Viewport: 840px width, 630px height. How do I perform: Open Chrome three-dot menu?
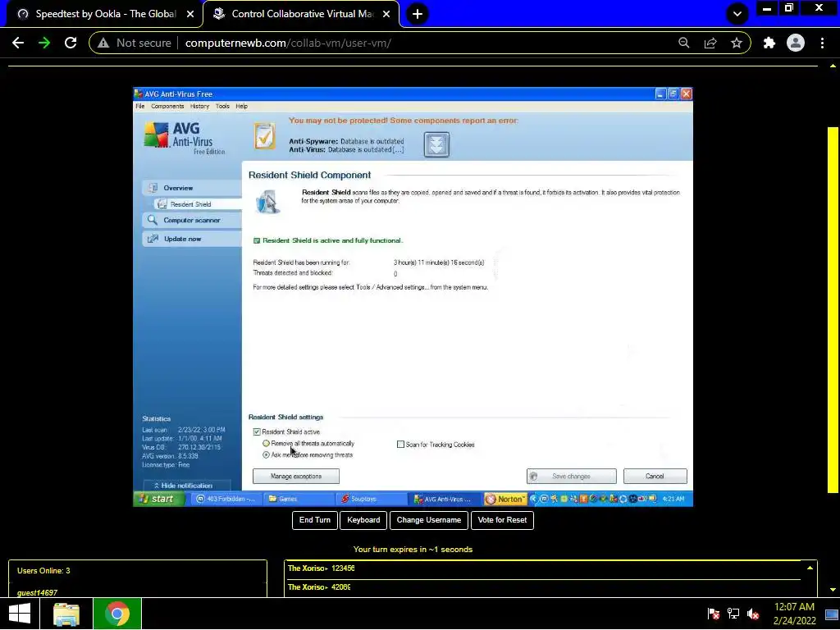pos(822,43)
